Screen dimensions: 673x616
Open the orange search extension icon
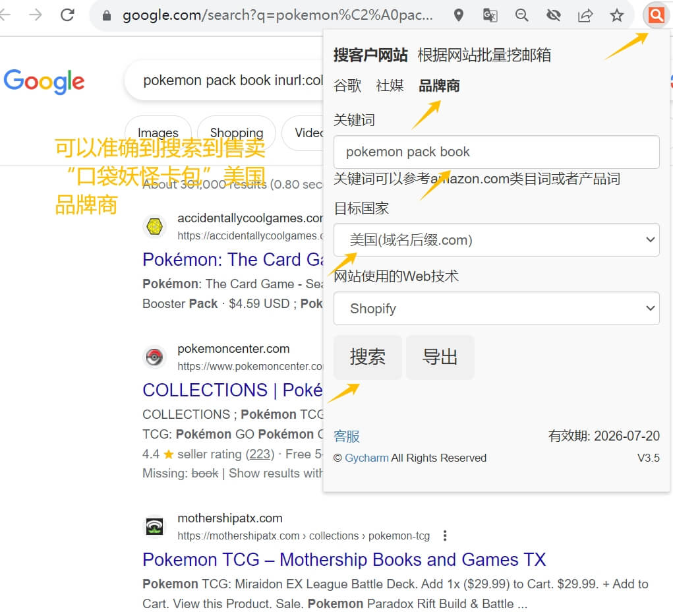pos(657,15)
